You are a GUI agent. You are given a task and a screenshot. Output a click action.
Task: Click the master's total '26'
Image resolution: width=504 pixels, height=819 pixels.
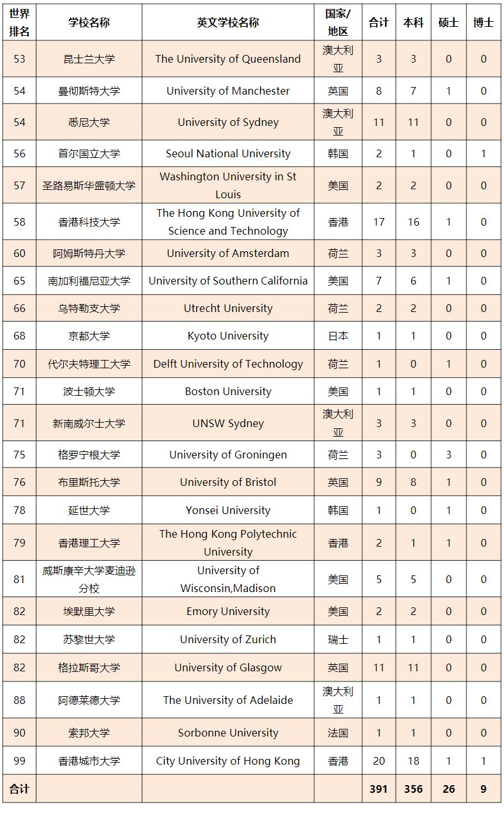[x=448, y=789]
